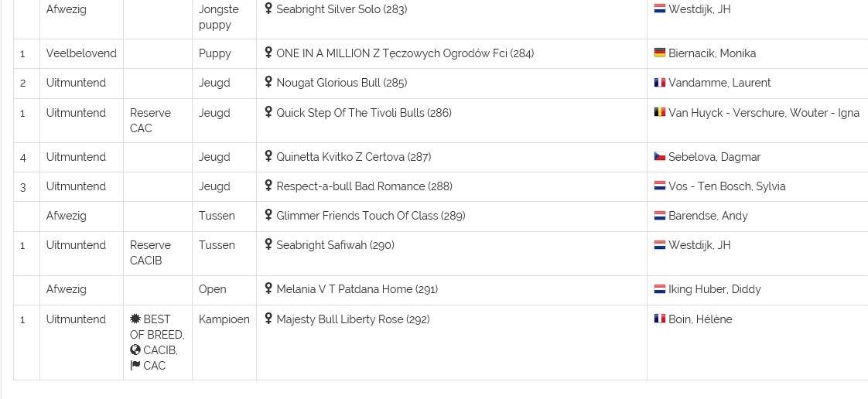Click the French flag beside Vandamme, Laurent
The image size is (868, 399).
[659, 82]
